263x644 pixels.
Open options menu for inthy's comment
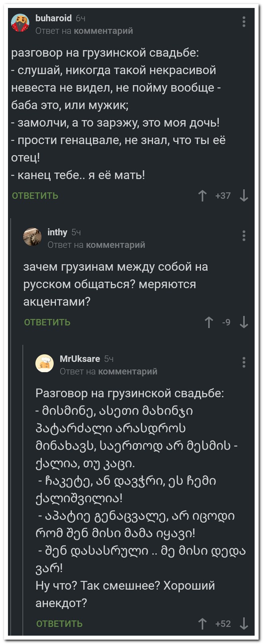point(244,236)
